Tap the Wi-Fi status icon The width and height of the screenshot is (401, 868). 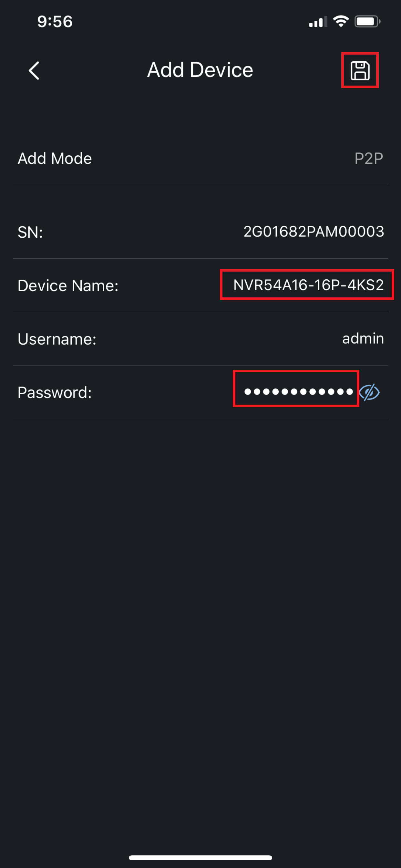tap(341, 22)
